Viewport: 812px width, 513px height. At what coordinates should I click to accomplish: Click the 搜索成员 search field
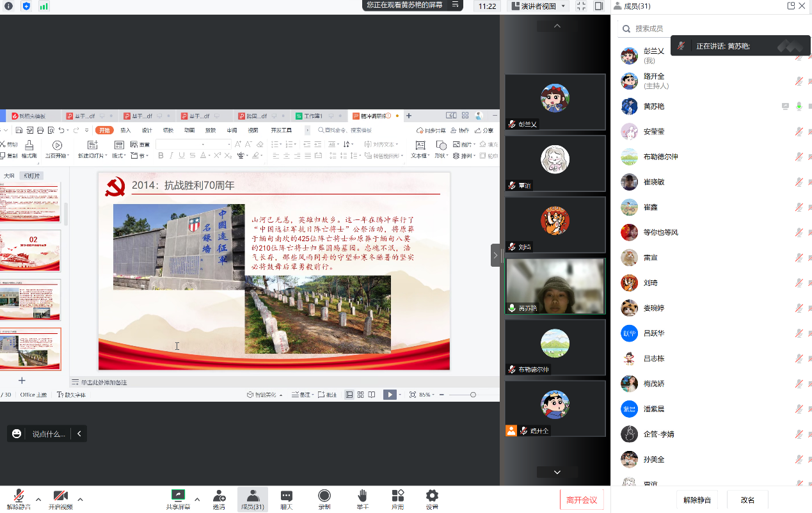710,28
